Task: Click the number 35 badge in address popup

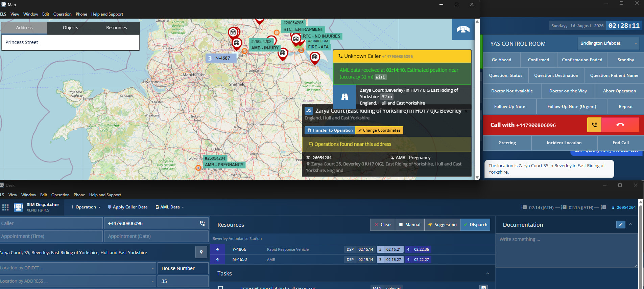Action: tap(309, 110)
